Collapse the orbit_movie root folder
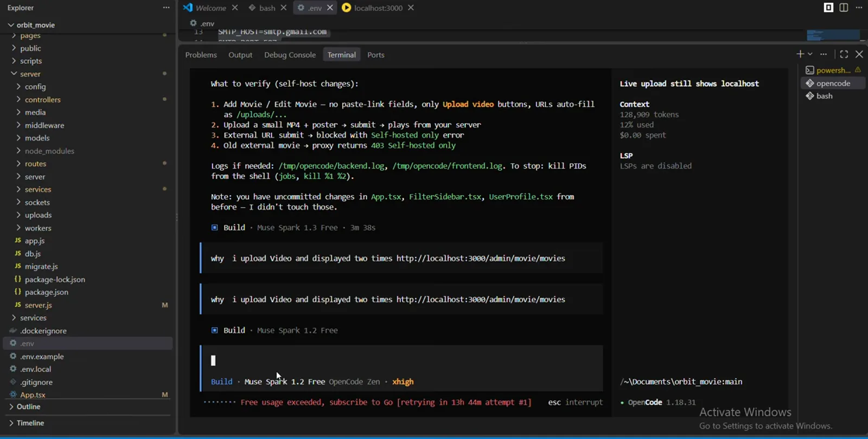The height and width of the screenshot is (439, 868). 36,25
